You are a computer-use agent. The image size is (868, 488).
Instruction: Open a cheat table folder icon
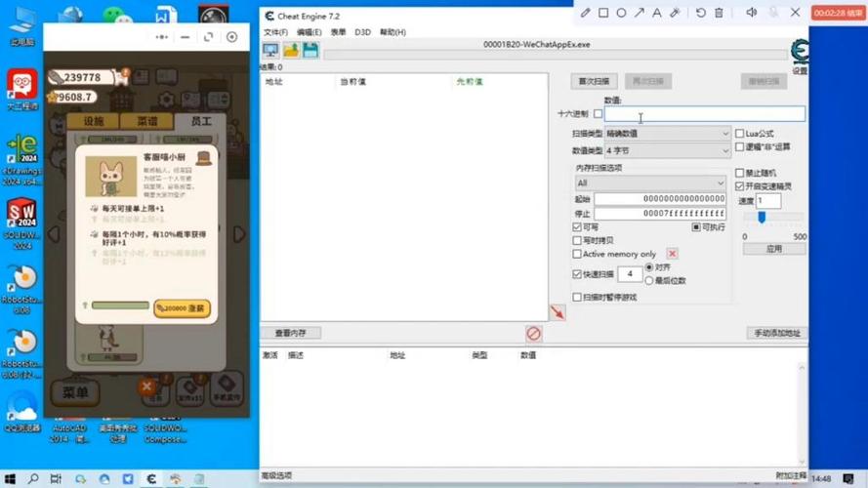291,51
